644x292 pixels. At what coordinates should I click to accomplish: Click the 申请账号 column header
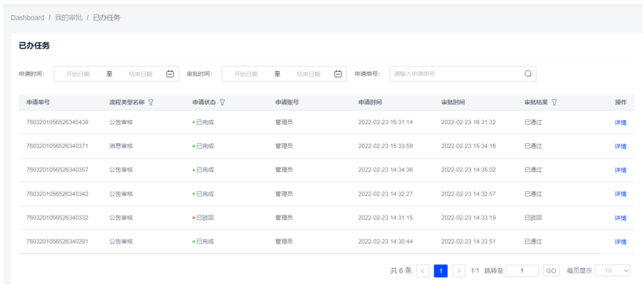coord(287,102)
